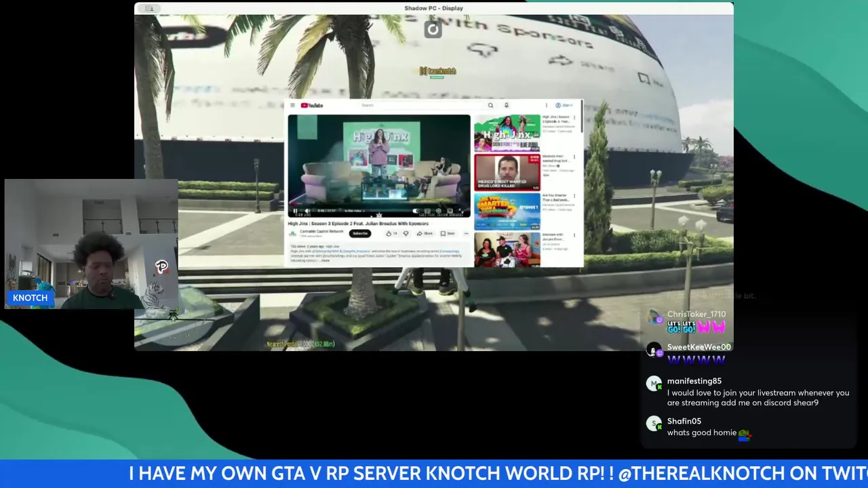Open the High Jinx Season 3 recommended thumbnail
The width and height of the screenshot is (868, 488).
507,134
